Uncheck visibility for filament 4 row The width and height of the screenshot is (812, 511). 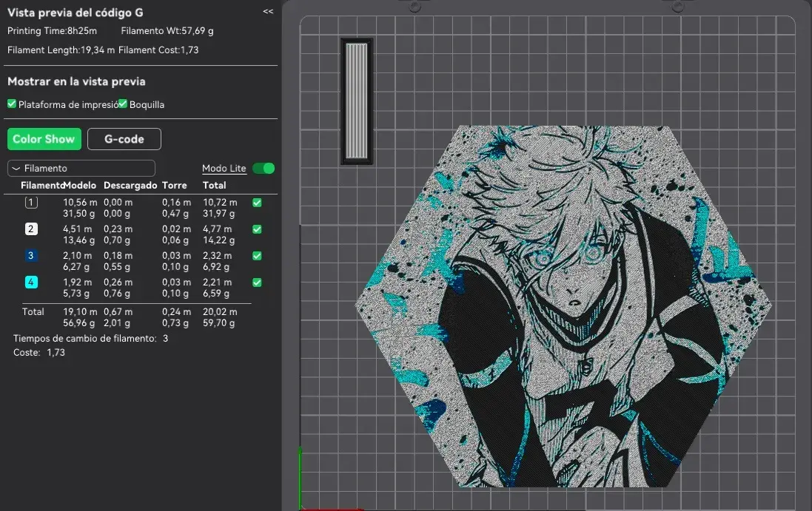pos(257,282)
